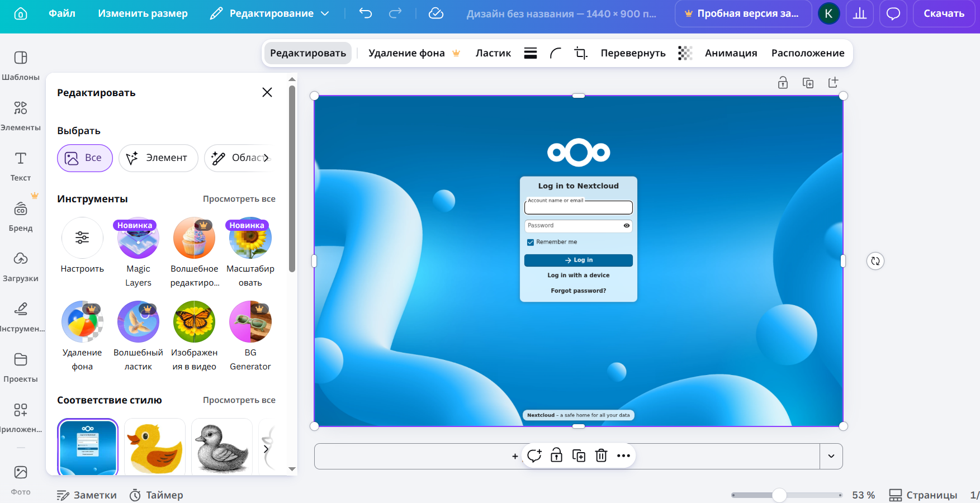Open the comments speech bubble
The height and width of the screenshot is (503, 980).
893,13
